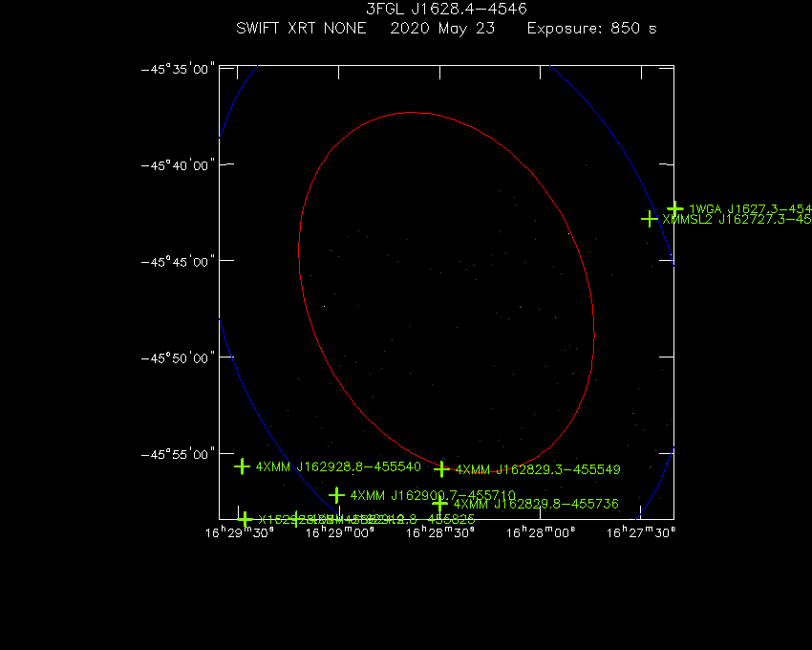Click the SWIFT XRT NONE instrument label

pyautogui.click(x=301, y=28)
